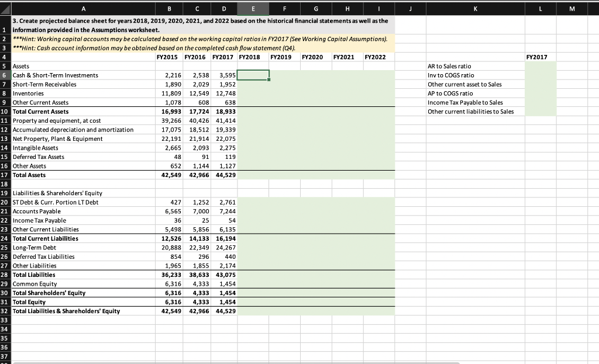Click the fill handle of the active cell
Viewport: 599px width, 364px height.
click(x=269, y=79)
